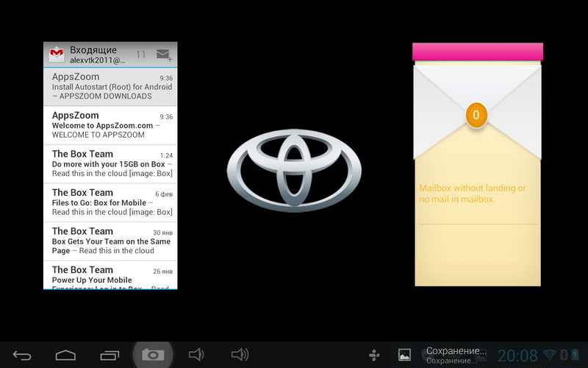Go to the Home screen
Viewport: 588px width, 368px height.
click(x=65, y=355)
